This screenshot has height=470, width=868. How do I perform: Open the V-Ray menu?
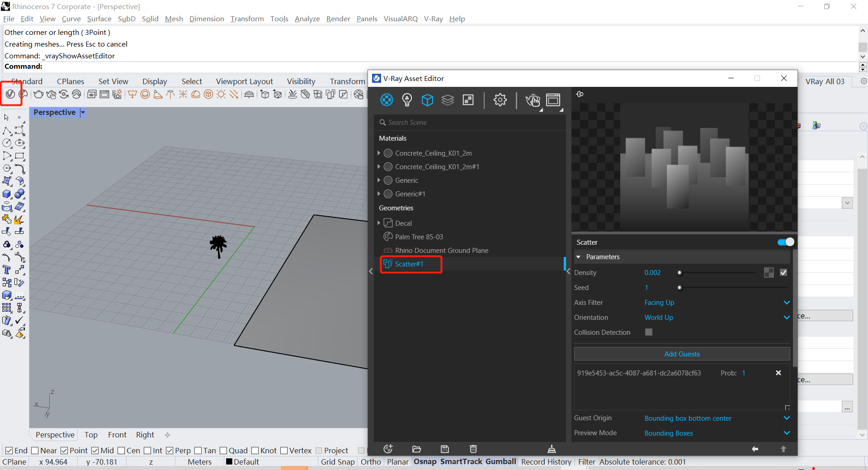433,19
